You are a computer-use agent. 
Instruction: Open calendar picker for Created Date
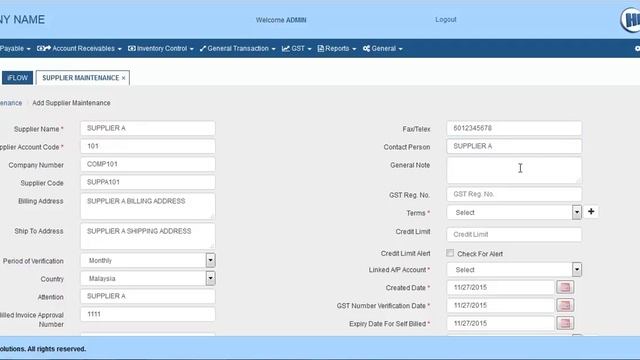[565, 287]
